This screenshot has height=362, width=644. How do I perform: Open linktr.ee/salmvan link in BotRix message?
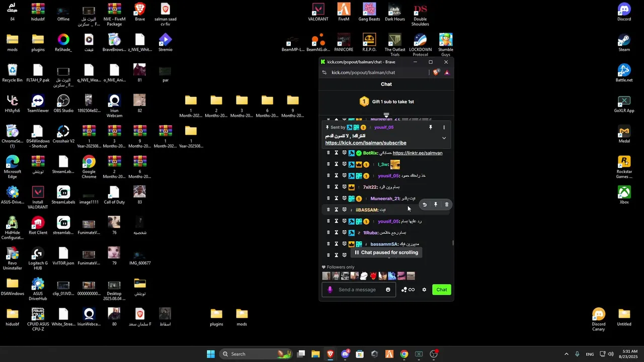[418, 153]
